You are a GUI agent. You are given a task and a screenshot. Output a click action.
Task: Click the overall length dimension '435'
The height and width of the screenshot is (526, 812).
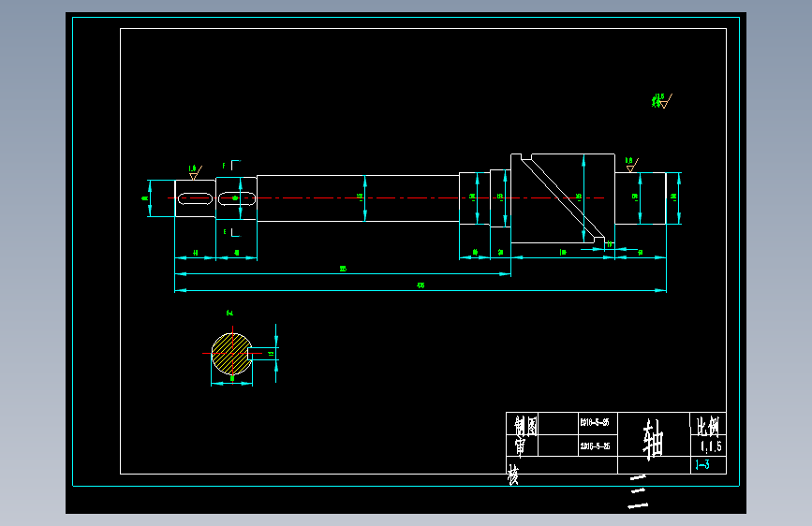coord(421,285)
